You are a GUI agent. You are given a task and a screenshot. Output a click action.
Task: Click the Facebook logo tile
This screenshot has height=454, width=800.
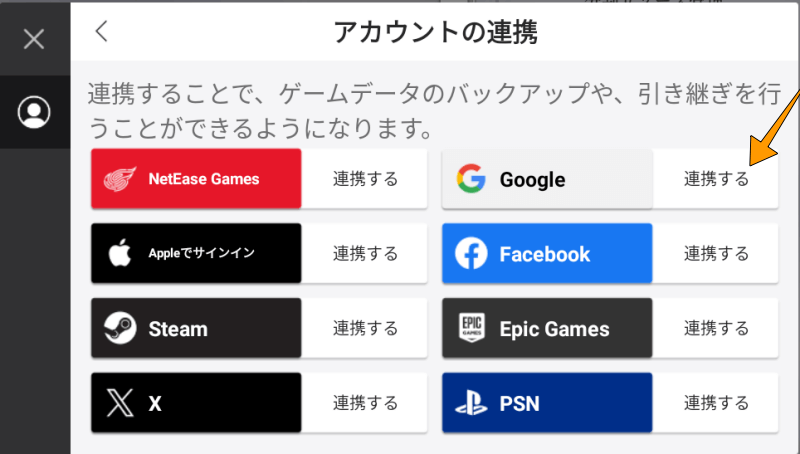point(547,254)
